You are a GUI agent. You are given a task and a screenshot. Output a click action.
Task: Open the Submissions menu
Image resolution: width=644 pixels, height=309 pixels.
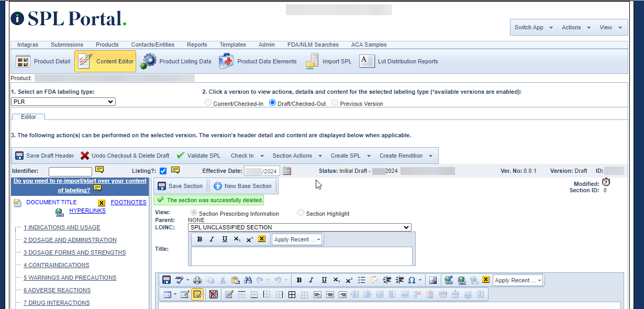pyautogui.click(x=67, y=45)
